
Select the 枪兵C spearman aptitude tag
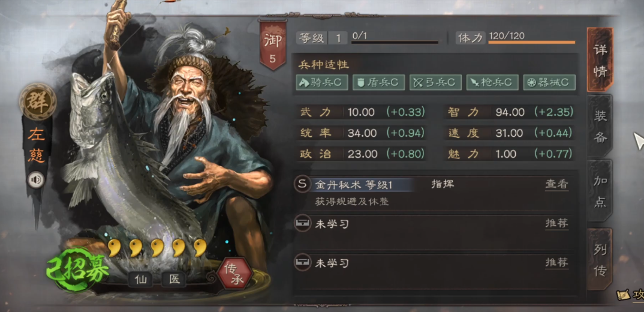pos(492,83)
